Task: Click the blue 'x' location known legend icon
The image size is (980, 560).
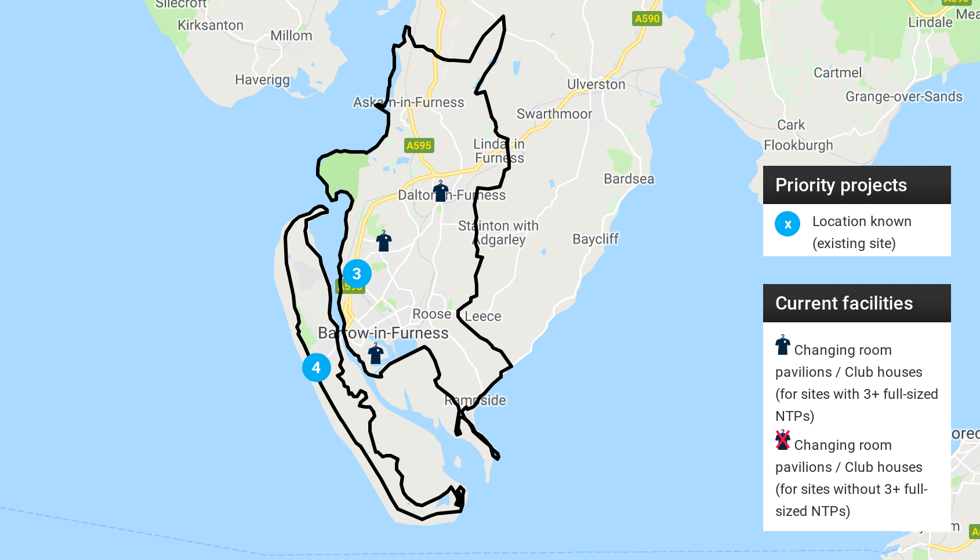Action: pyautogui.click(x=787, y=224)
